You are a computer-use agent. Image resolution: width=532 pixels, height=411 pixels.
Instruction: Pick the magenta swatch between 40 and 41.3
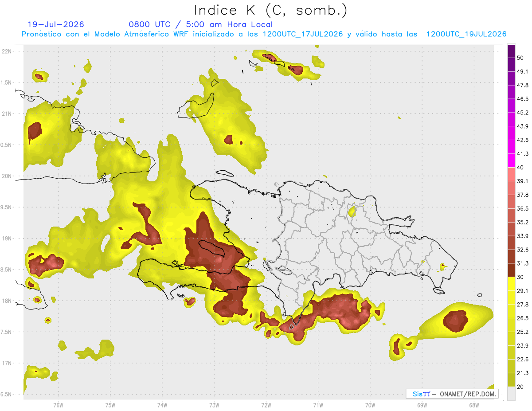(x=511, y=160)
